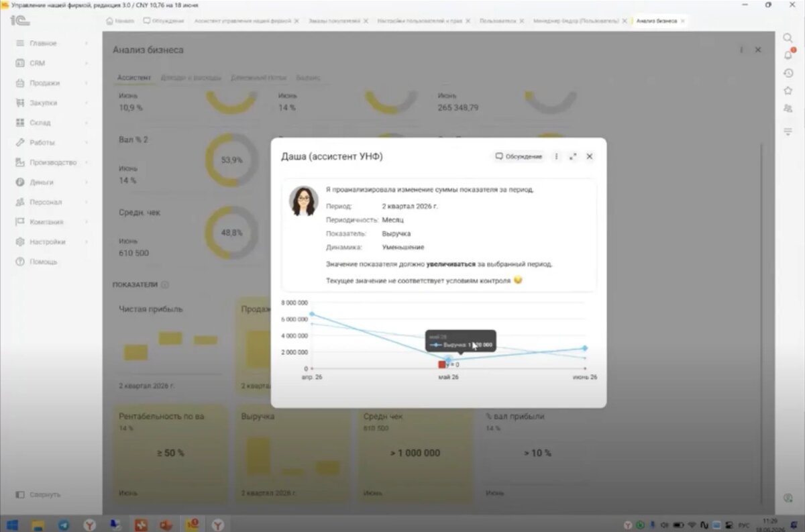805x532 pixels.
Task: Click the Даша assistant avatar
Action: tap(304, 201)
